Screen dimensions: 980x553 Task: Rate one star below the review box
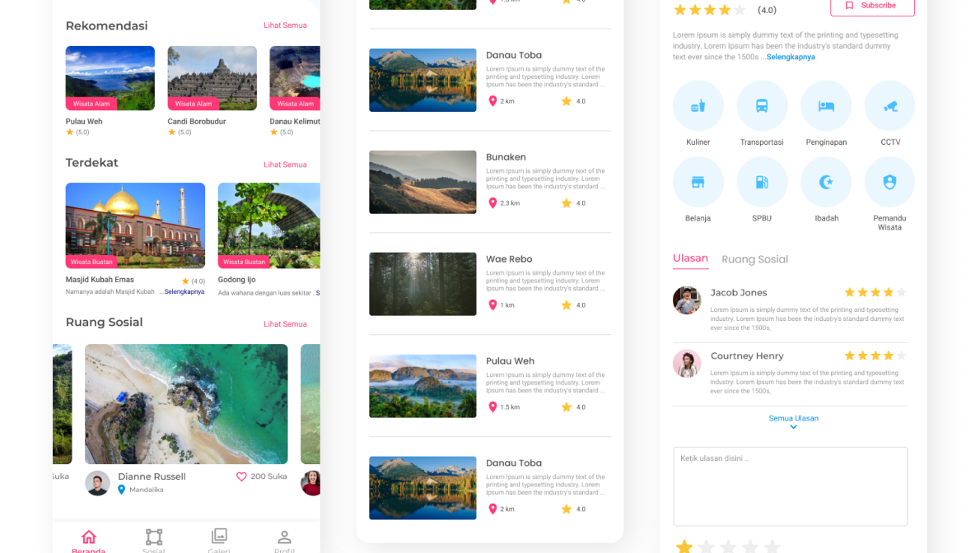pos(684,546)
